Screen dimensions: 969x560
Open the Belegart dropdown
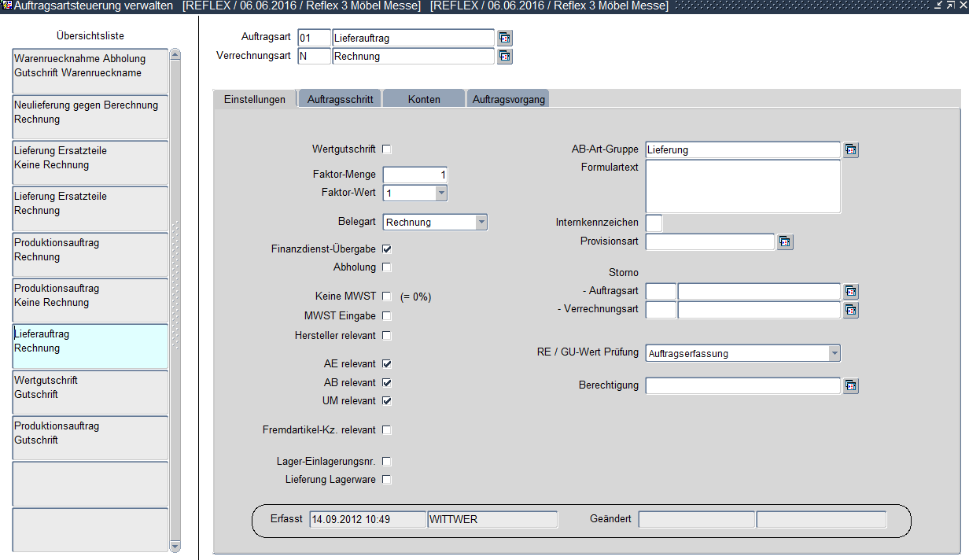coord(481,223)
